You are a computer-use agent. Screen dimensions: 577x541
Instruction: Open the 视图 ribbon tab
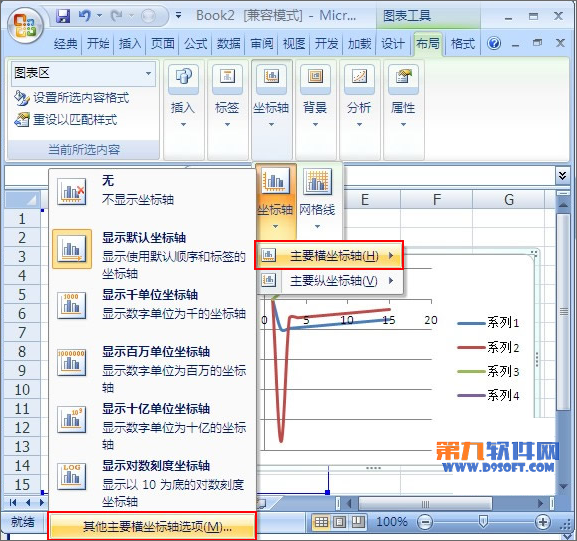coord(294,44)
